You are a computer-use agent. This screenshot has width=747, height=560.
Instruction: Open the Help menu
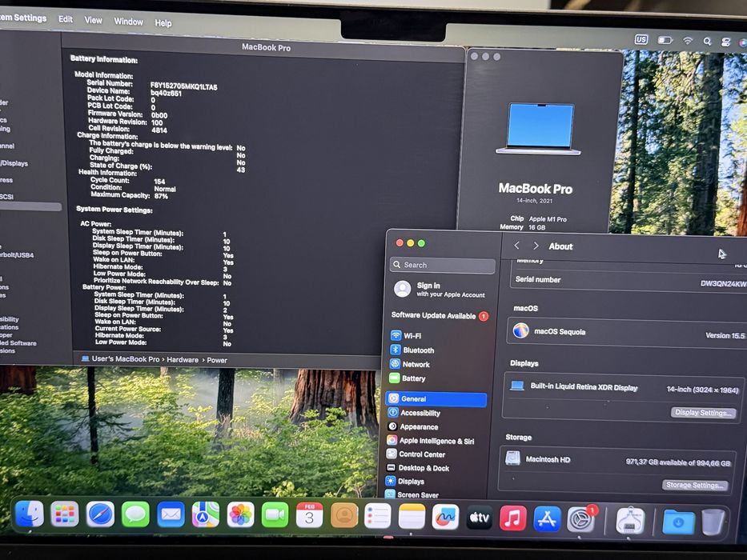[163, 23]
